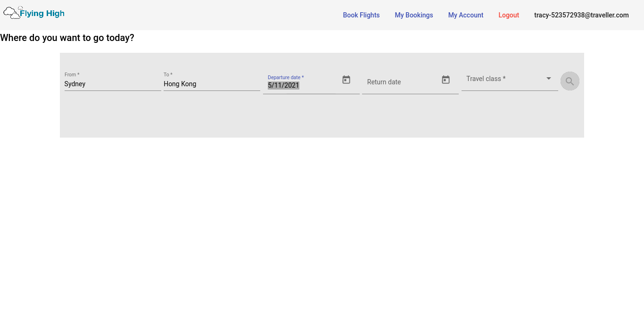
Task: Open the Departure date calendar picker
Action: point(347,80)
